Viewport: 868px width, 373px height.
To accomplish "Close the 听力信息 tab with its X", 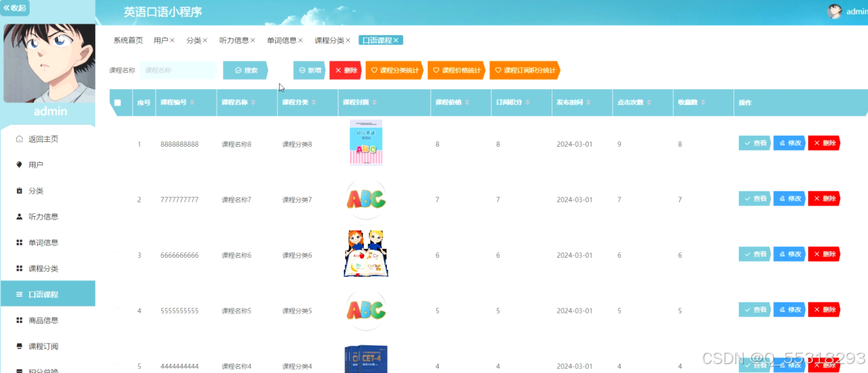I will (253, 40).
